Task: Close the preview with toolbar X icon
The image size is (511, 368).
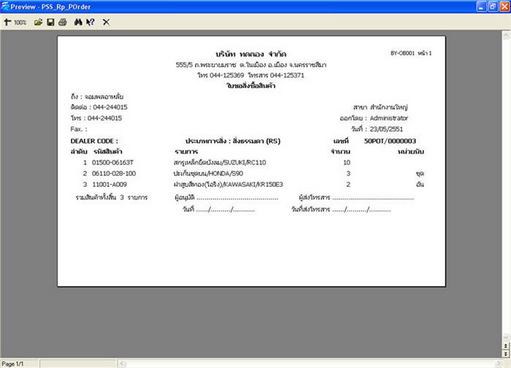Action: [106, 22]
